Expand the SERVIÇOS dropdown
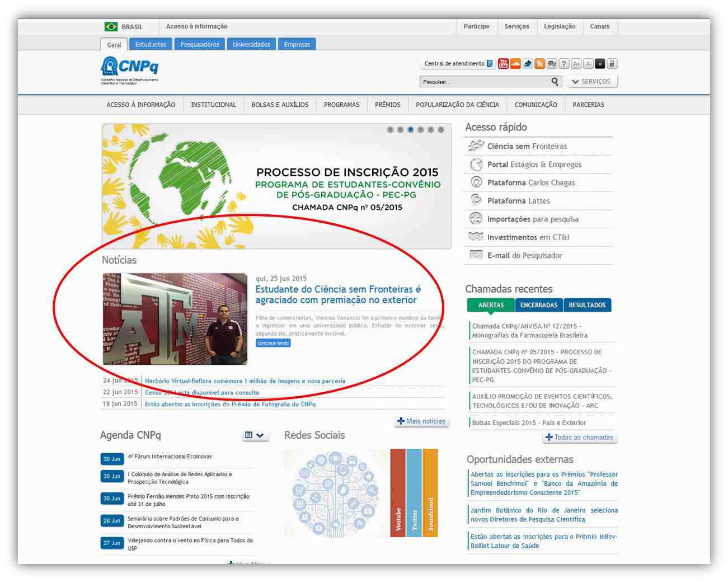This screenshot has width=728, height=582. [592, 82]
